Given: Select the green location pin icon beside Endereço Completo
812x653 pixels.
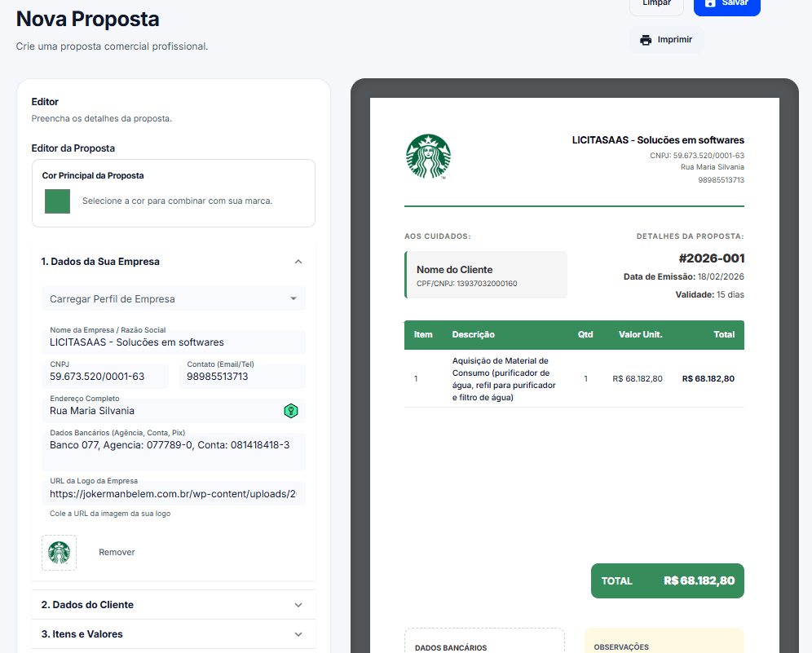Looking at the screenshot, I should tap(291, 412).
